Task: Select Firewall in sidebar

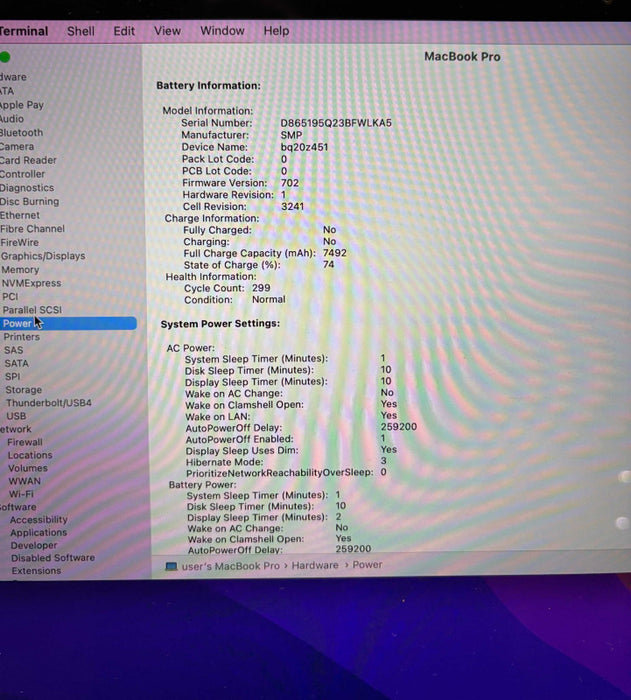Action: (25, 442)
